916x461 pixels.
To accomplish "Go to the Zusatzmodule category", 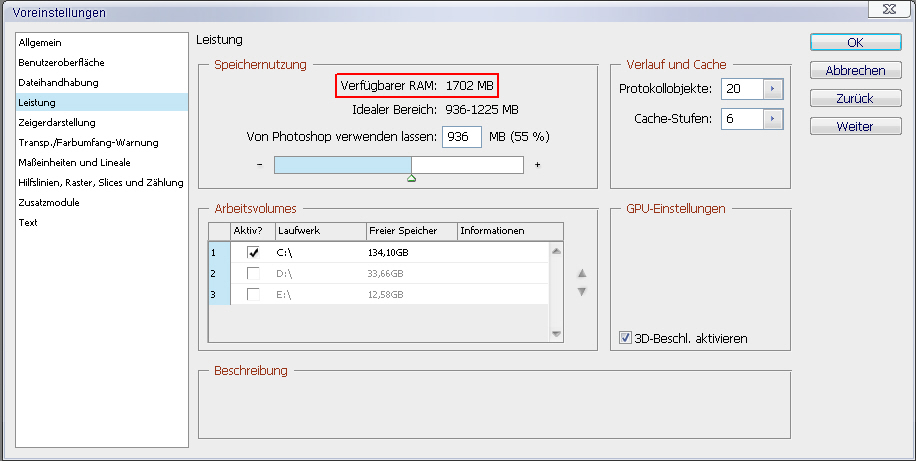I will [x=49, y=202].
